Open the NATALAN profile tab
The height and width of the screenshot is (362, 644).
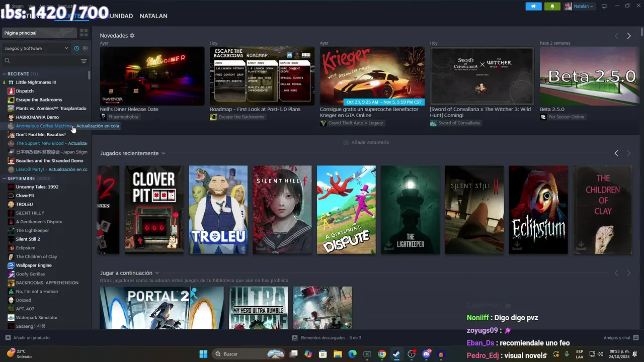pos(153,16)
